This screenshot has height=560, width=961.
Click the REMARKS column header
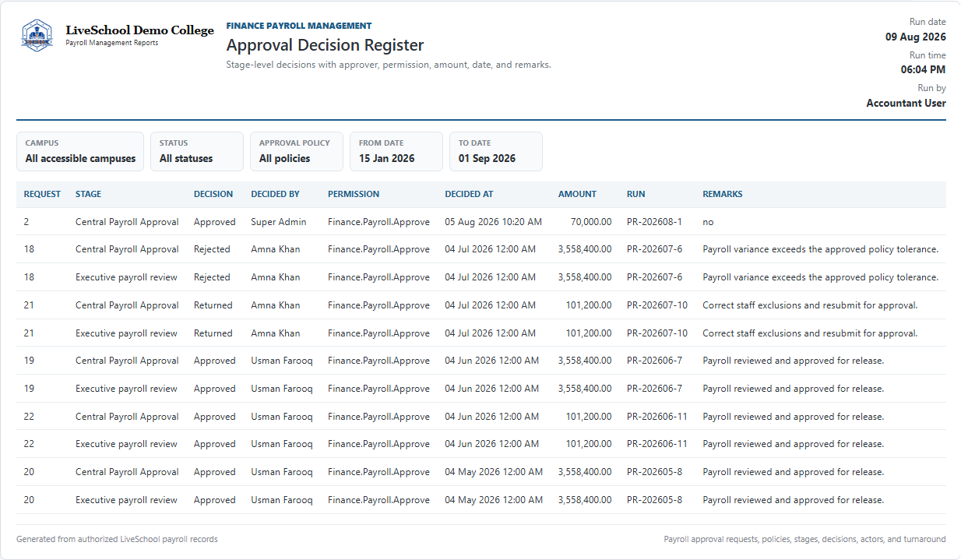coord(723,194)
